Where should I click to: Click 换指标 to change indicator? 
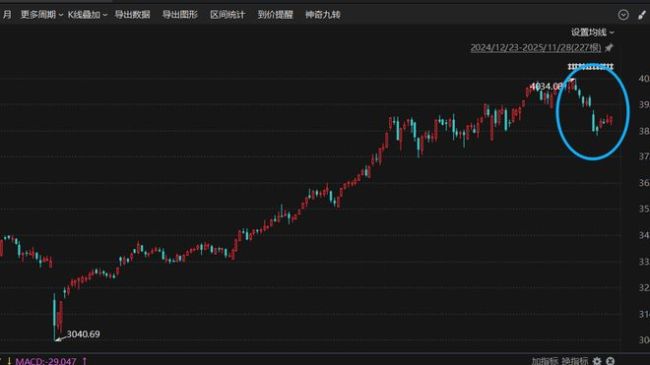575,361
